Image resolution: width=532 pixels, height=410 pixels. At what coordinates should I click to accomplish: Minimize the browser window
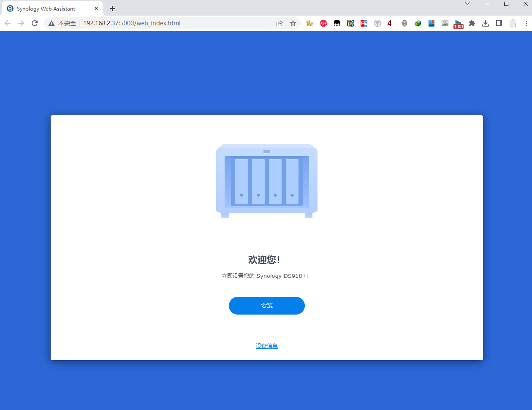click(x=487, y=4)
